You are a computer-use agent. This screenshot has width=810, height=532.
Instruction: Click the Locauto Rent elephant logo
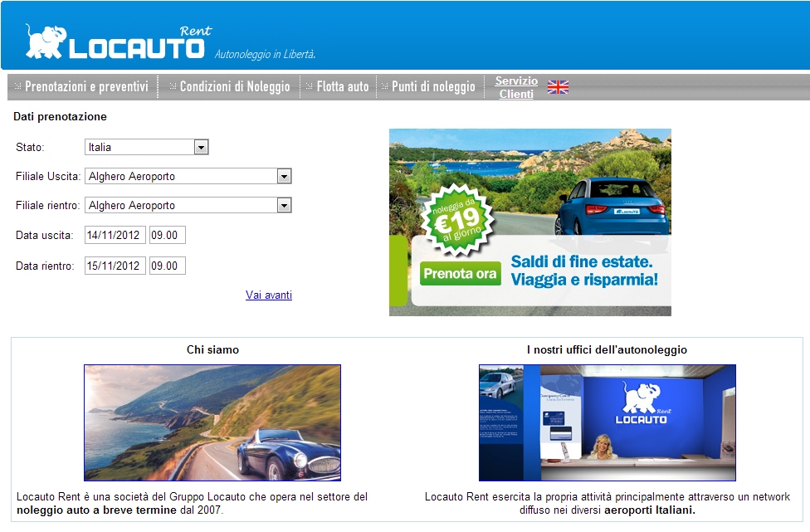pyautogui.click(x=119, y=42)
